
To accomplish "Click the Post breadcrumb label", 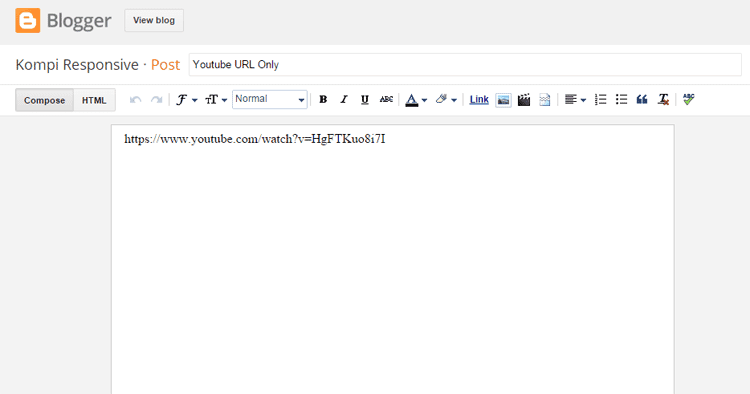I will point(165,65).
